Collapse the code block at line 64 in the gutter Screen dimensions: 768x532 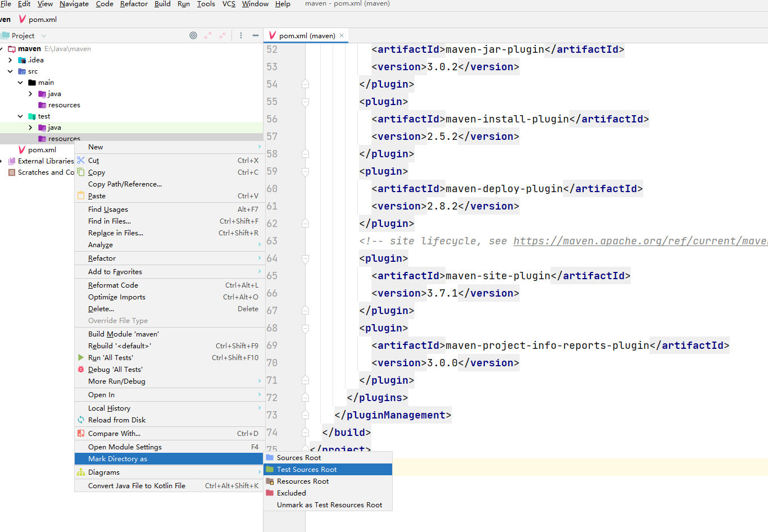[305, 258]
